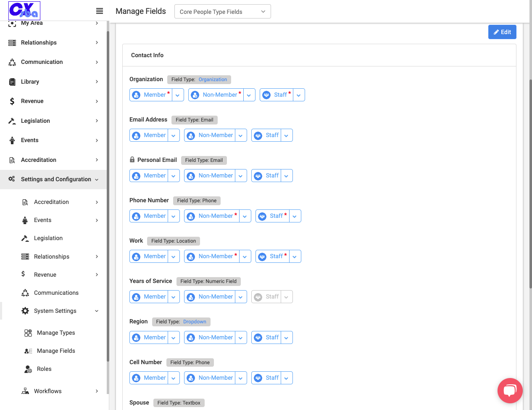Expand Workflows submenu chevron
Image resolution: width=532 pixels, height=410 pixels.
[97, 391]
